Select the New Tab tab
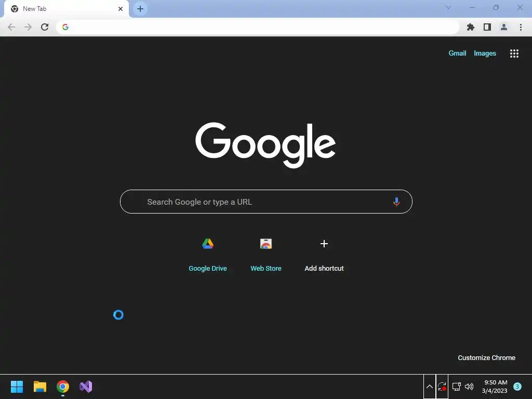Screen dimensions: 532x399 point(66,9)
